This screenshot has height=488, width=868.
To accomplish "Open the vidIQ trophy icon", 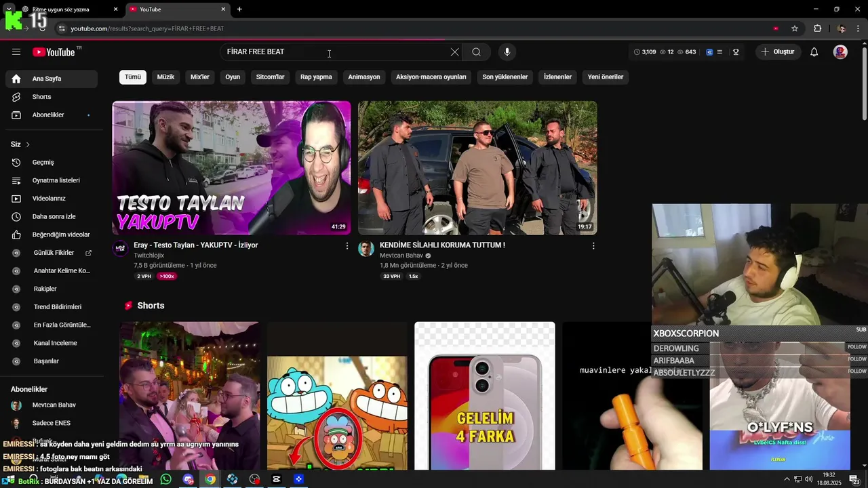I will 736,52.
